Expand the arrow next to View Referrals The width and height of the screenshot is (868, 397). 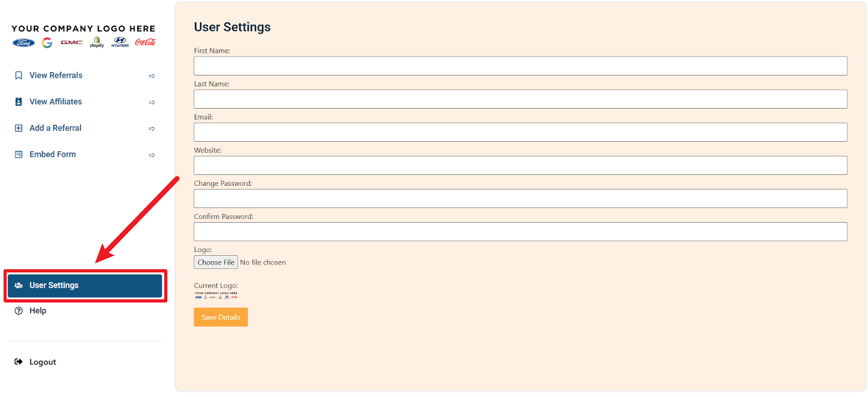[152, 76]
